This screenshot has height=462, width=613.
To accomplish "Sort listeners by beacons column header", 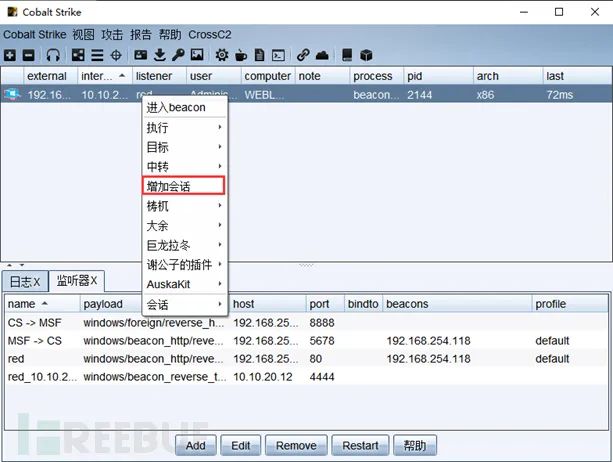I will click(457, 304).
